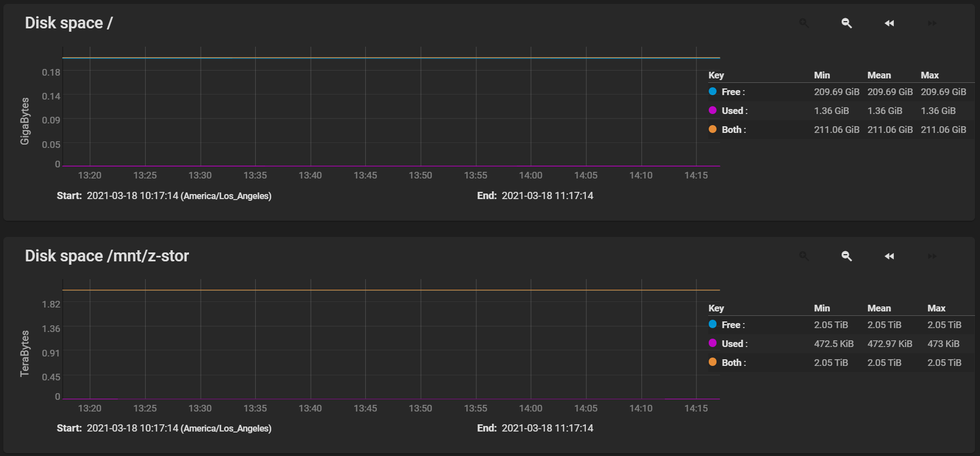Click the "Free :" legend label in Disk space / chart
980x456 pixels.
tap(733, 92)
